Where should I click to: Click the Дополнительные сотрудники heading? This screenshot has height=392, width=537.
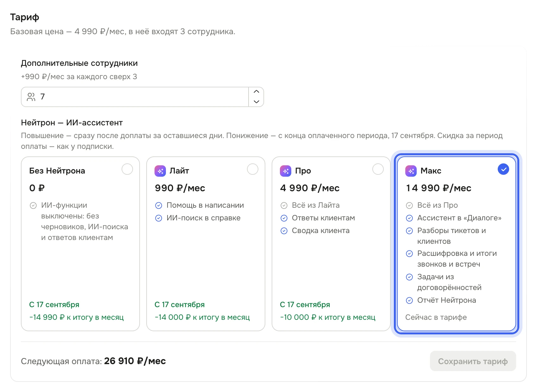coord(79,63)
